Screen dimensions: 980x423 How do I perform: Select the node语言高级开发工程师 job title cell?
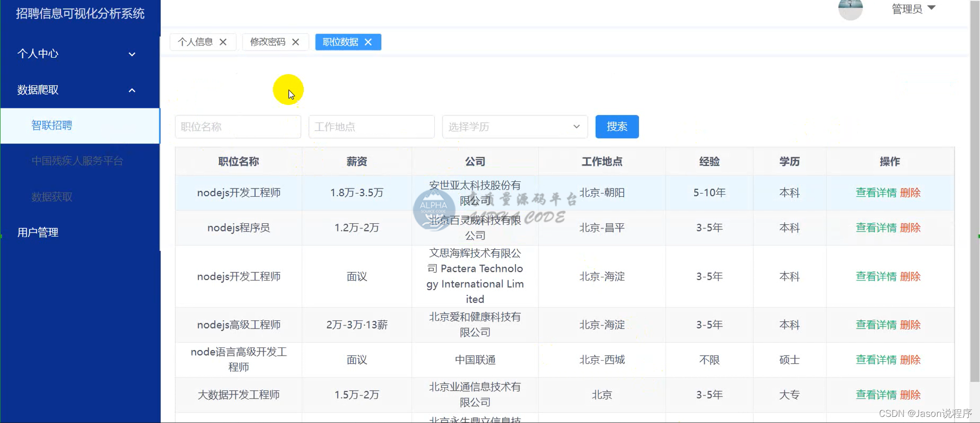tap(239, 360)
